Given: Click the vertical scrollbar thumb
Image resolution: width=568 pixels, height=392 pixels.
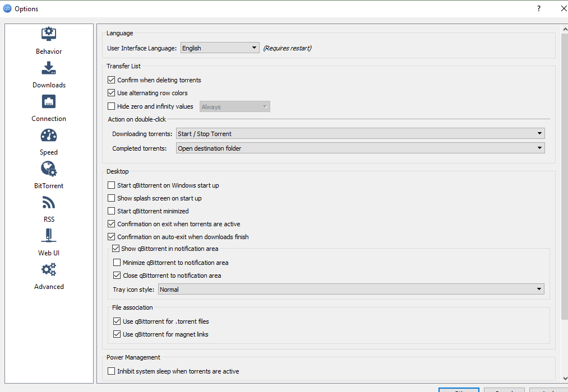Looking at the screenshot, I should tap(565, 176).
